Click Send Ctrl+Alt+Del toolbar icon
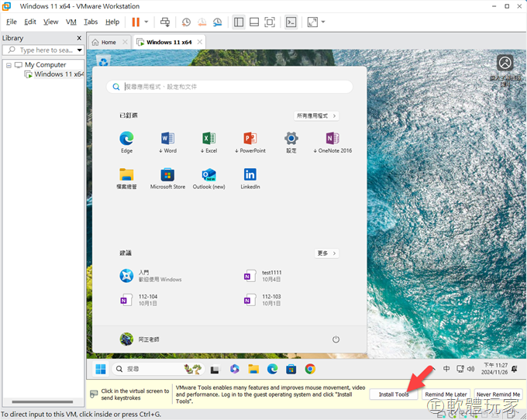The width and height of the screenshot is (527, 420). 165,22
